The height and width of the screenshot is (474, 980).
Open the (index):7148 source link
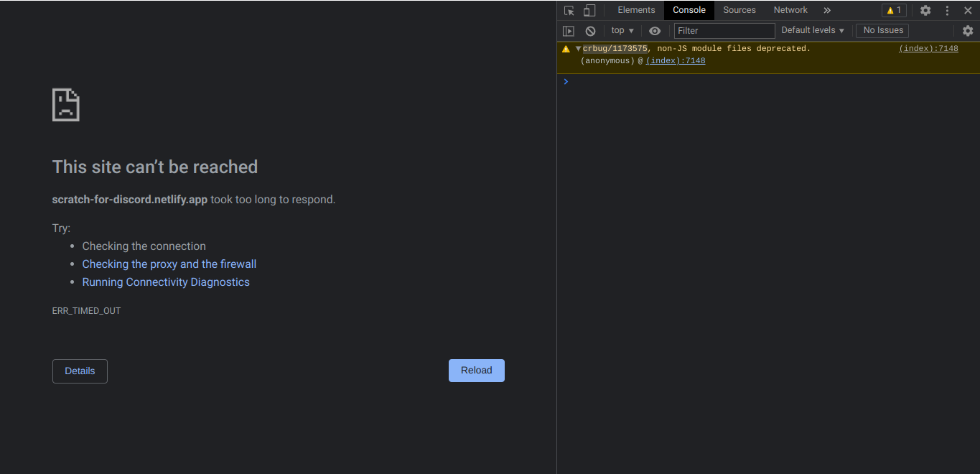tap(928, 48)
